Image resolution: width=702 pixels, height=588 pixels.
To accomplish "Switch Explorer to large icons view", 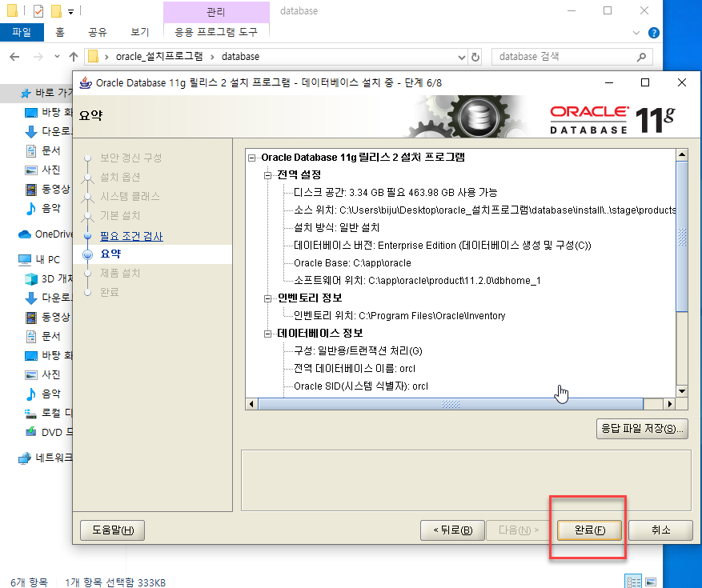I will [x=651, y=582].
